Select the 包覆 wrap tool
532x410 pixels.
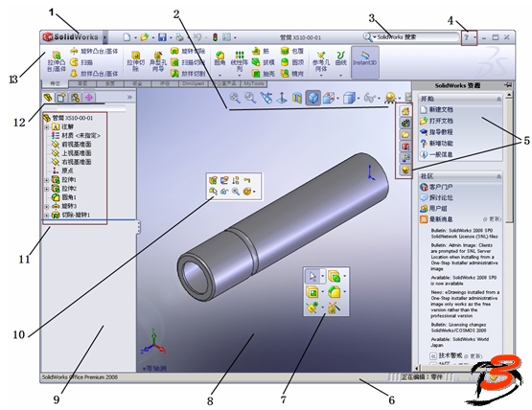pyautogui.click(x=292, y=51)
